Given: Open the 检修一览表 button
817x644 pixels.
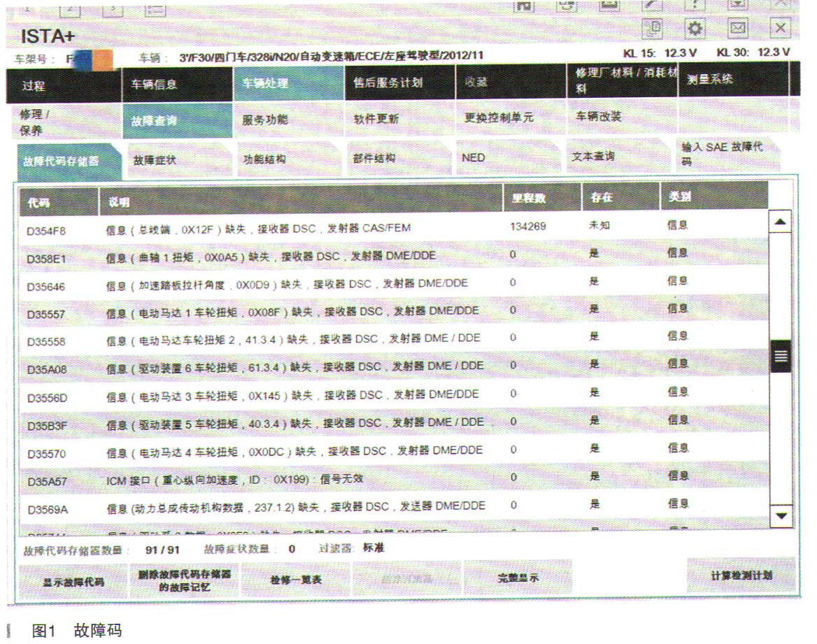Looking at the screenshot, I should coord(295,579).
